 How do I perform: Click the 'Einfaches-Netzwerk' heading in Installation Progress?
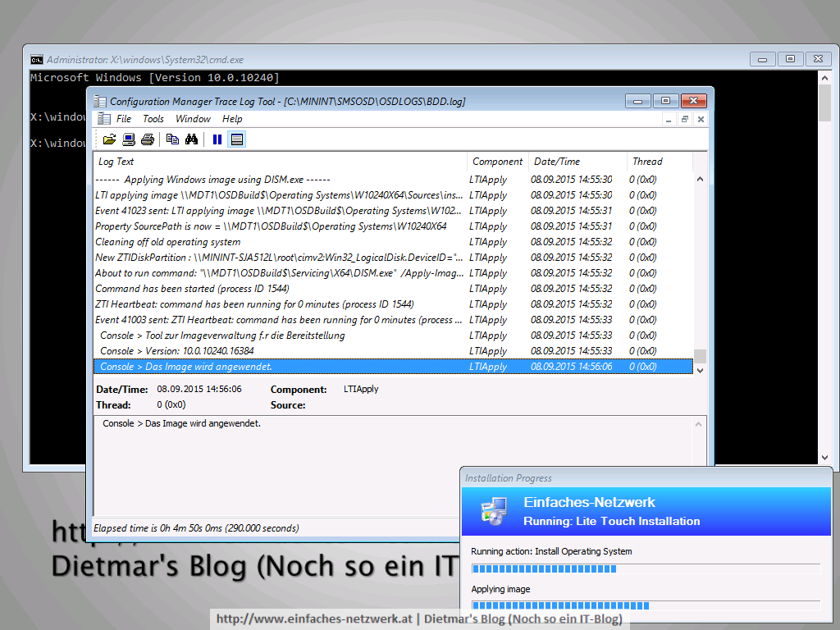point(589,503)
